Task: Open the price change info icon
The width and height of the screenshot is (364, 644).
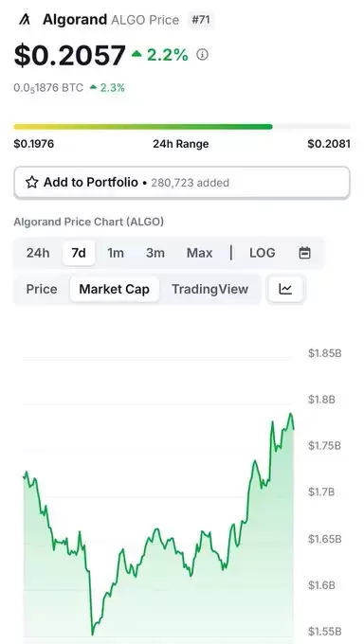Action: coord(202,54)
